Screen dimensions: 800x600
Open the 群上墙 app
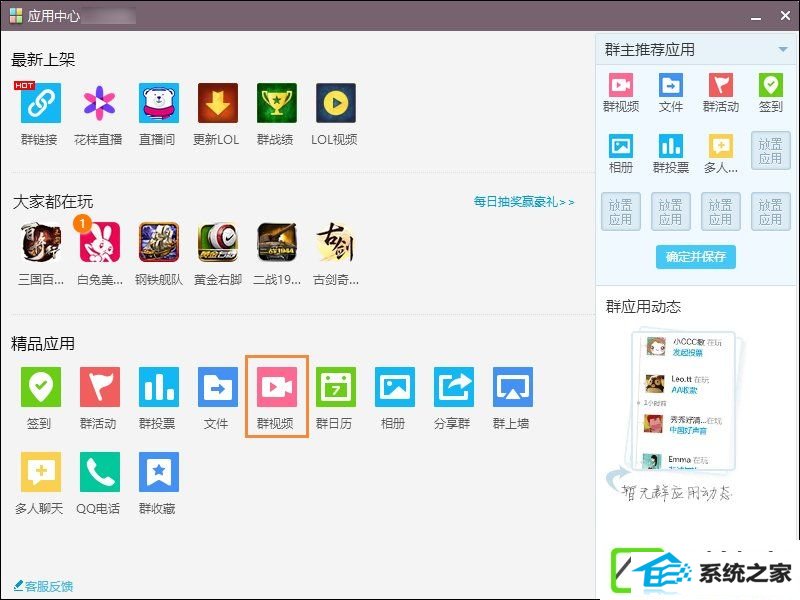click(513, 387)
